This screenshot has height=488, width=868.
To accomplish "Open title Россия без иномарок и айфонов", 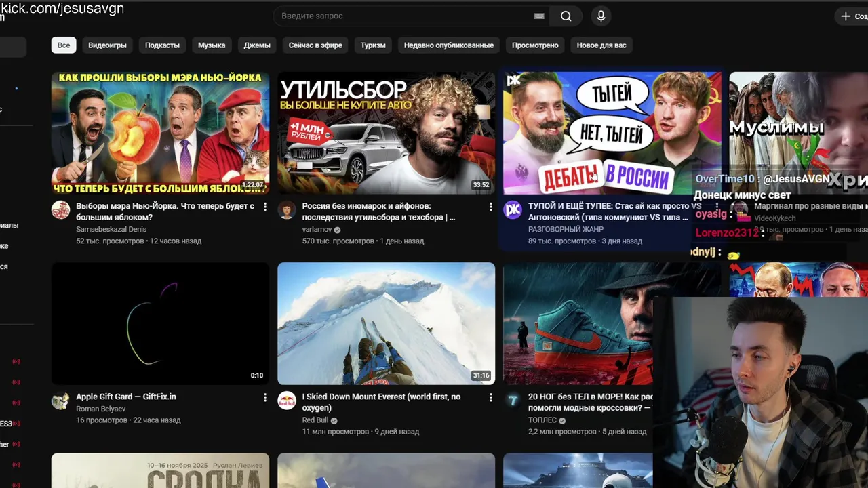I will point(378,211).
